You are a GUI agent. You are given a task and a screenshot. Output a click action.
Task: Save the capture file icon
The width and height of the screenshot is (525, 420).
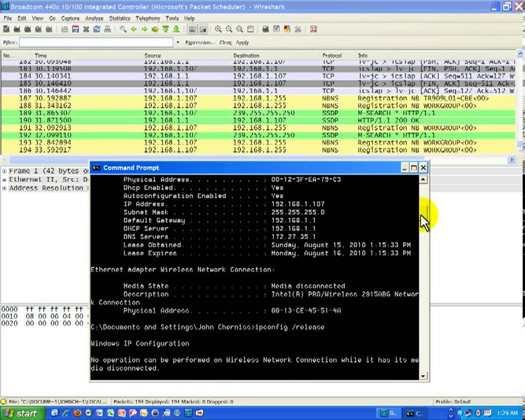point(75,30)
